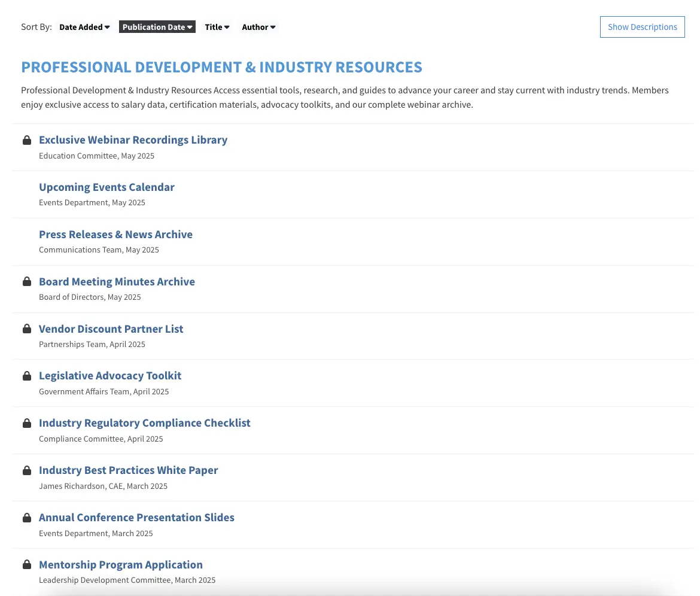
Task: Click the lock icon beside Industry Regulatory Compliance Checklist
Action: tap(27, 423)
